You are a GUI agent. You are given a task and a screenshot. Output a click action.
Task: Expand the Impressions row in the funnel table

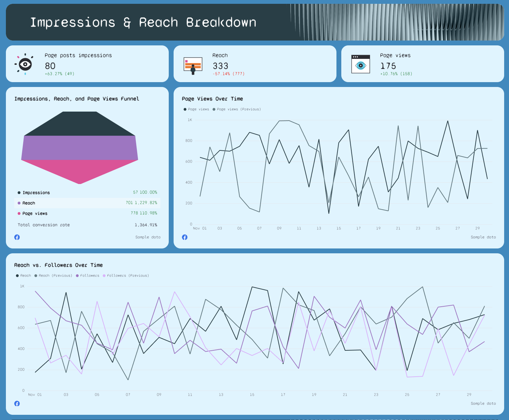(x=87, y=192)
